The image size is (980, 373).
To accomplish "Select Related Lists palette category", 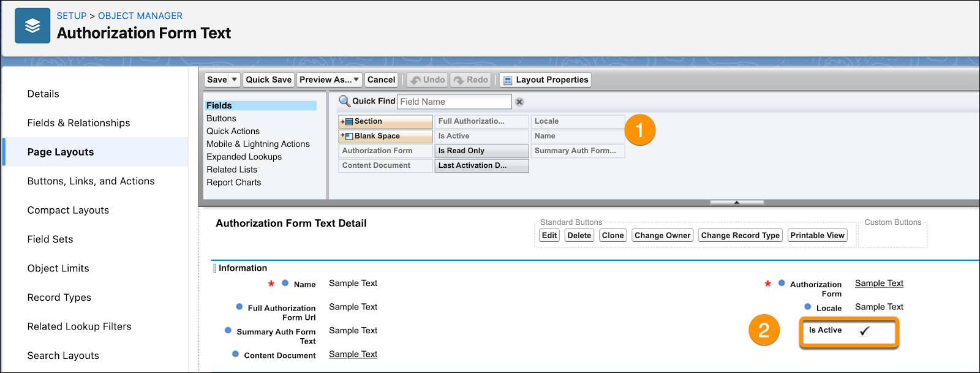I will tap(232, 170).
